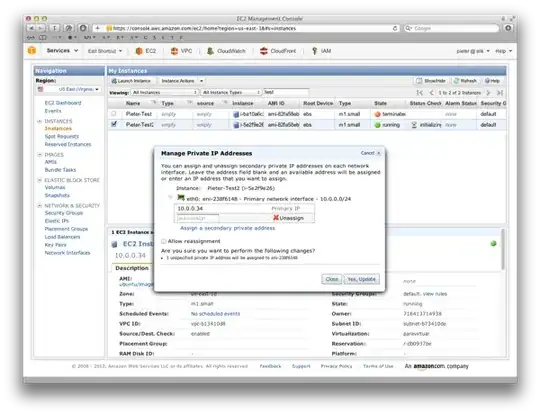Collapse the NETWORK & SECURITY section
Image resolution: width=540 pixels, height=415 pixels.
(39, 206)
